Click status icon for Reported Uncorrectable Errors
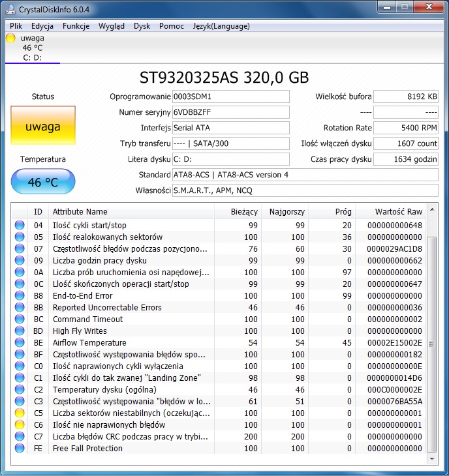This screenshot has height=476, width=449. click(x=20, y=307)
